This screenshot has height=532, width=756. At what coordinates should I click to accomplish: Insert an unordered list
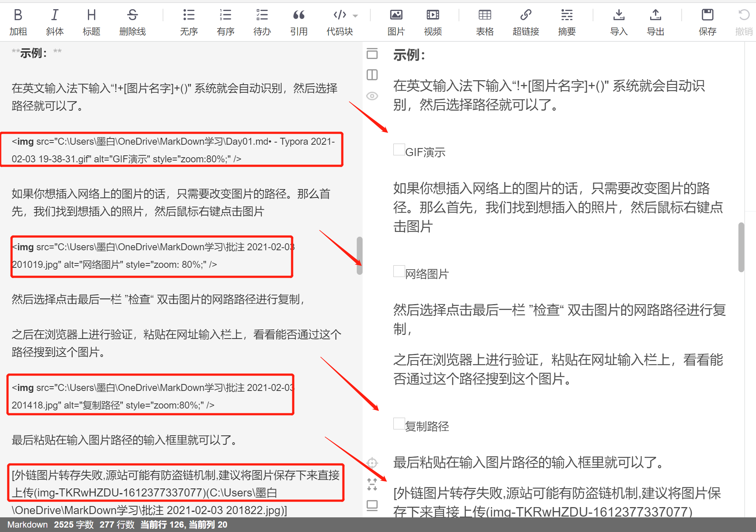click(x=189, y=21)
